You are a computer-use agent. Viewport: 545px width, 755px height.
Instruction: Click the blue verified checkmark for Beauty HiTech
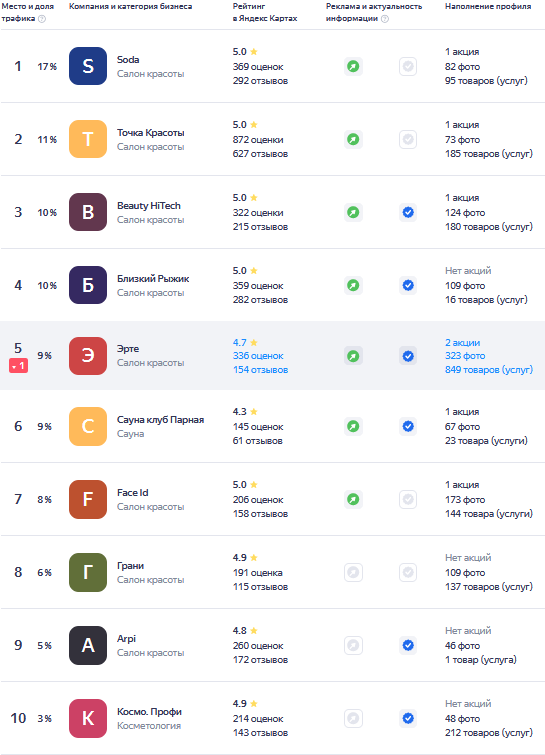(x=408, y=212)
